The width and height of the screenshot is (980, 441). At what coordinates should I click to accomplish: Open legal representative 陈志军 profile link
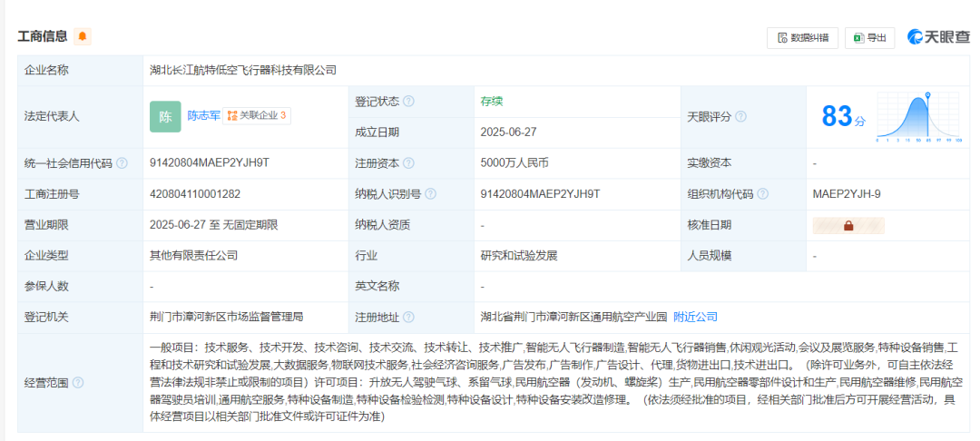[x=203, y=115]
